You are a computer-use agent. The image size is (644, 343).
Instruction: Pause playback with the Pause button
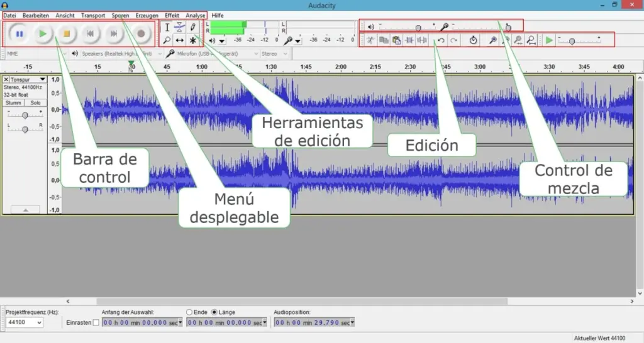point(19,34)
